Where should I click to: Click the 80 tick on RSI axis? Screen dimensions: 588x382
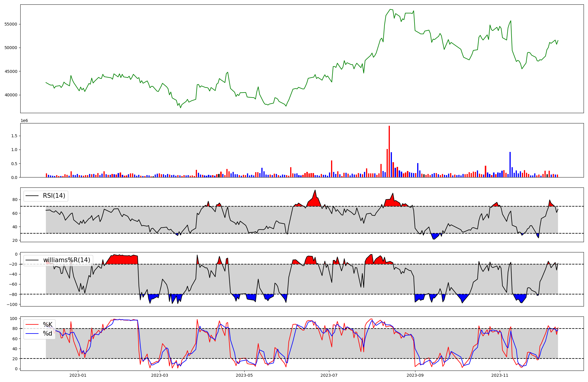coord(15,200)
